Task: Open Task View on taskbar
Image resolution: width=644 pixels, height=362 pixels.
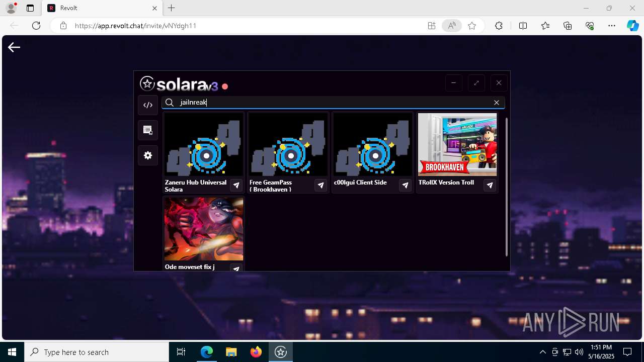Action: coord(181,352)
